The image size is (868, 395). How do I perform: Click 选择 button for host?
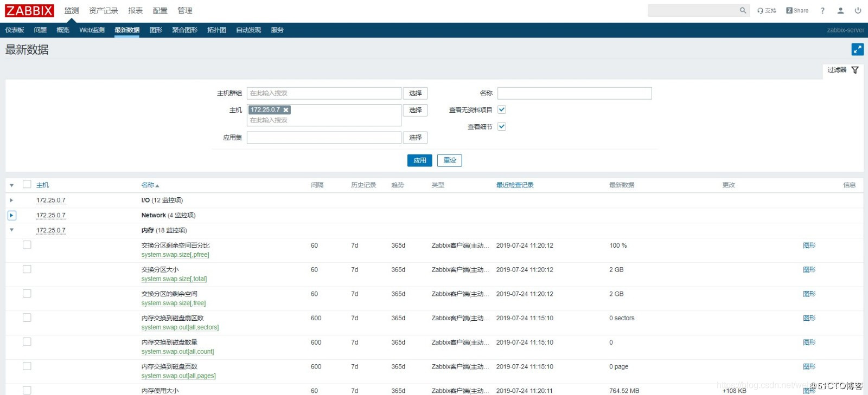click(x=416, y=110)
